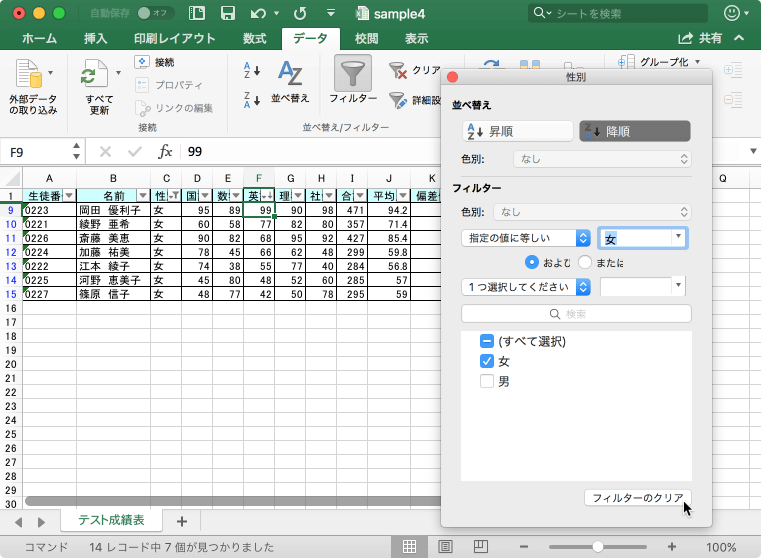Collapse the ribbon with chevron
The image size is (761, 558).
[739, 38]
